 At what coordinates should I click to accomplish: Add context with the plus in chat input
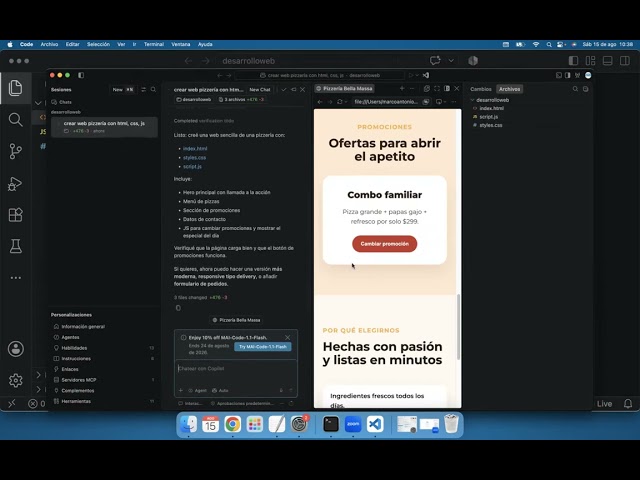coord(181,391)
